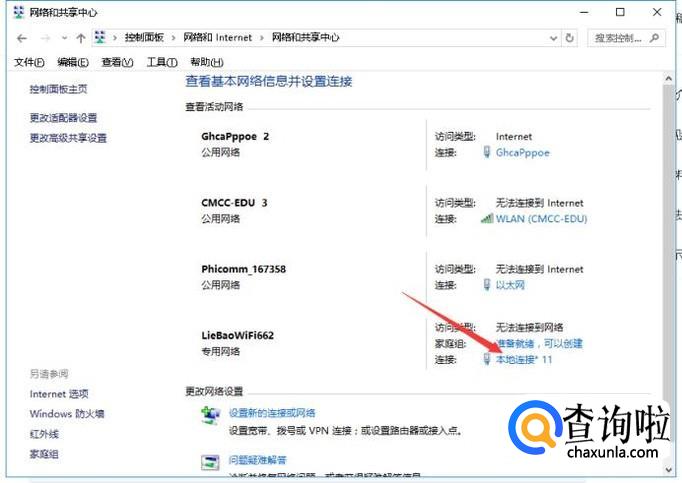The image size is (682, 483).
Task: Open Windows 防火墙 in sidebar
Action: click(x=67, y=414)
